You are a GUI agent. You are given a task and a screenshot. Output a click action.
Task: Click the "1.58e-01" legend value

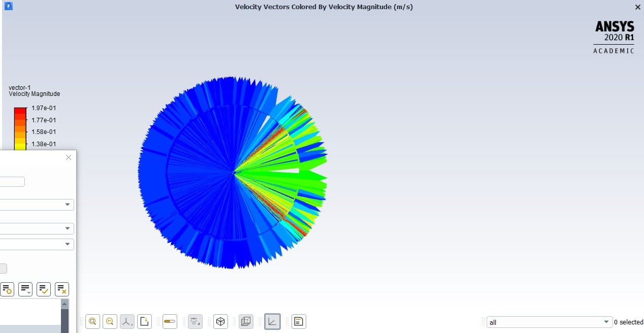click(x=44, y=132)
